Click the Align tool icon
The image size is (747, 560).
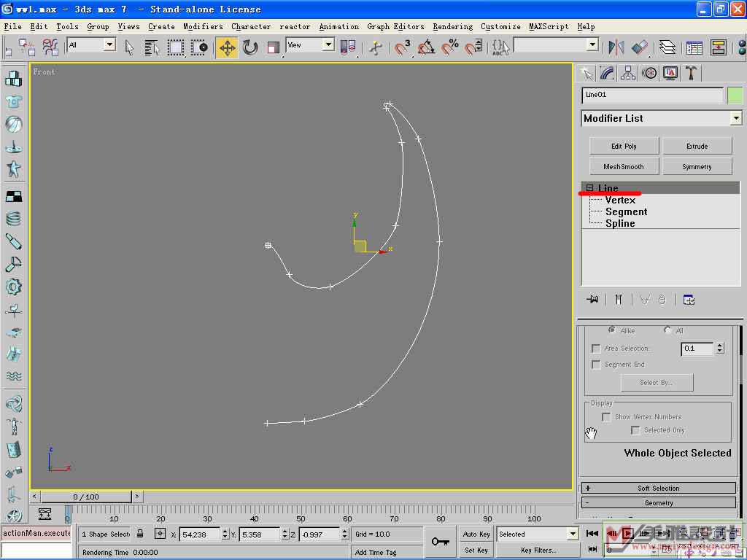pos(639,47)
